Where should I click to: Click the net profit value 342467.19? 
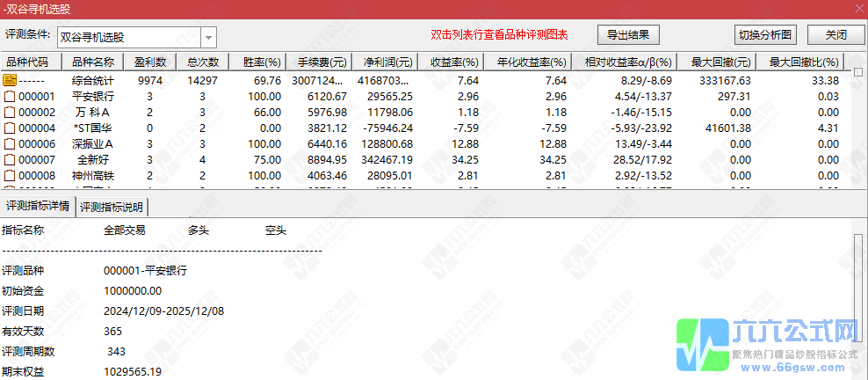(387, 160)
